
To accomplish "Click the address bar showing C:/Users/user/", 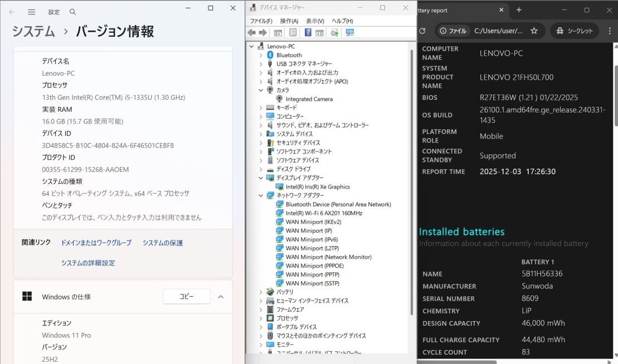I will pyautogui.click(x=498, y=31).
